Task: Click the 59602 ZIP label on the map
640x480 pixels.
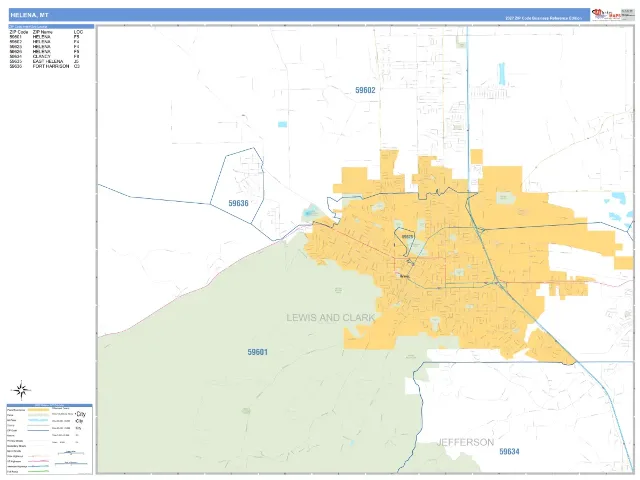Action: (x=365, y=90)
